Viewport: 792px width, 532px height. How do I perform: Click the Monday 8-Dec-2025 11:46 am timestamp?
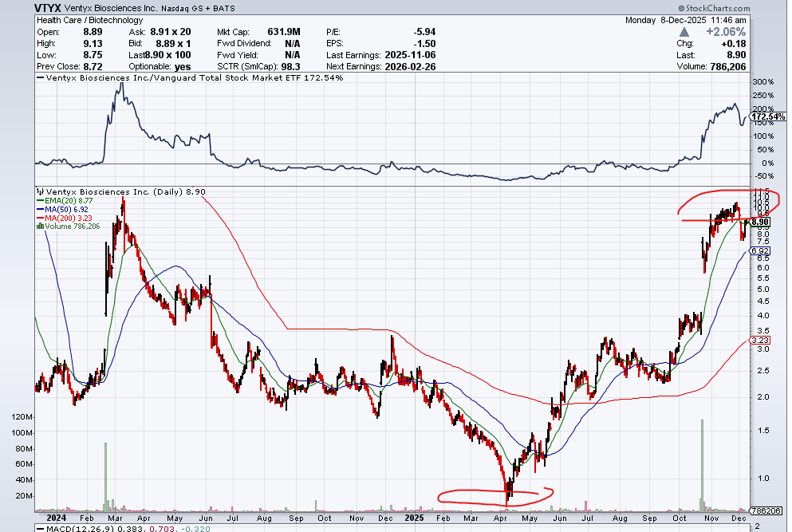(685, 20)
